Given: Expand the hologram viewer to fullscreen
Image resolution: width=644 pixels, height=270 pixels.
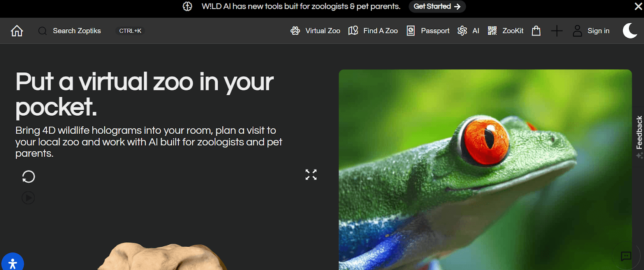Looking at the screenshot, I should point(311,174).
